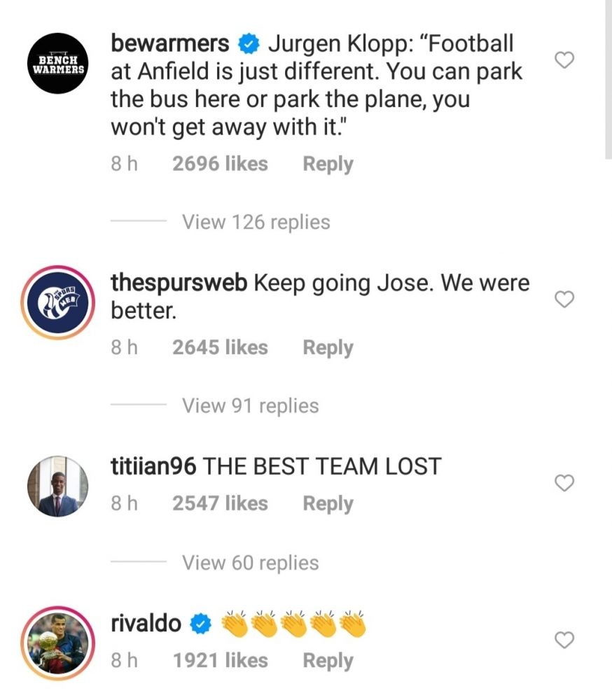Expand View 60 replies

click(250, 563)
